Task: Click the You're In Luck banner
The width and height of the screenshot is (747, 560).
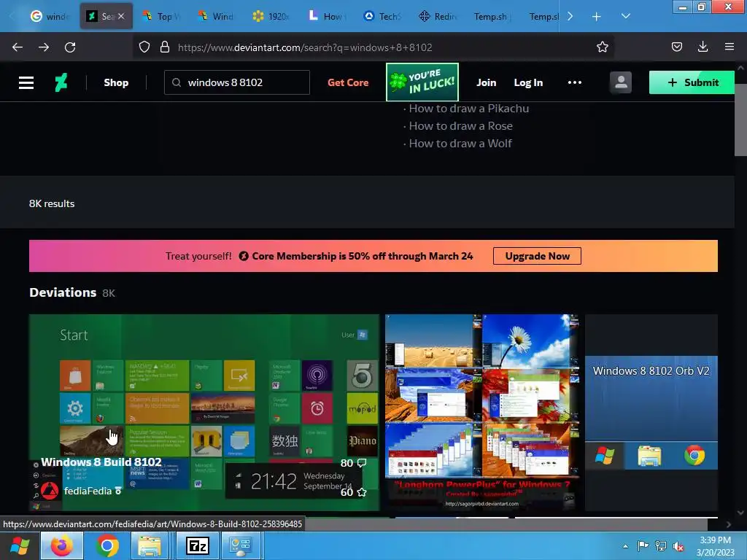Action: pyautogui.click(x=422, y=82)
